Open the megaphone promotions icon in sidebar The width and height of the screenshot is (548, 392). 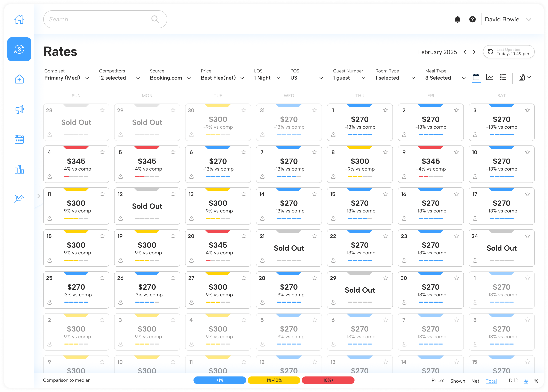coord(19,109)
